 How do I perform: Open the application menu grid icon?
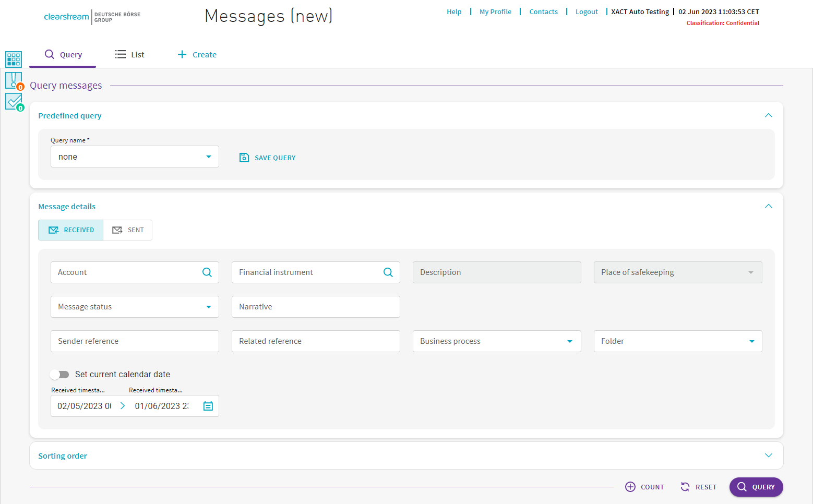(13, 59)
